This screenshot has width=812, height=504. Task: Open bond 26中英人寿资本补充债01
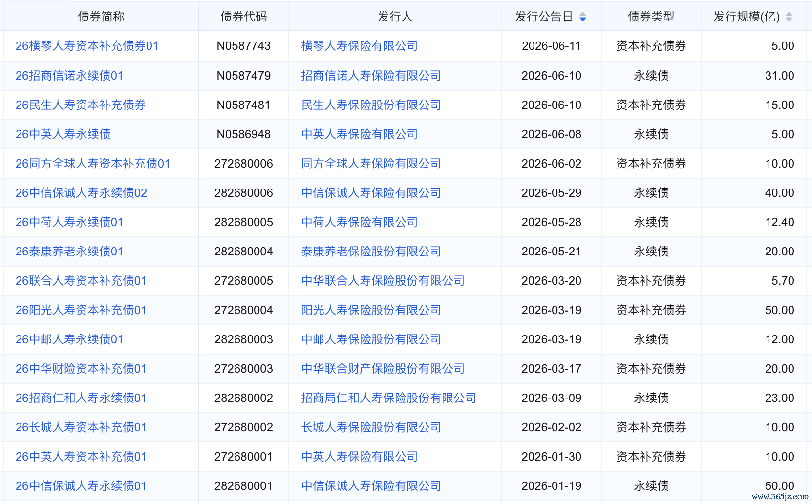(x=81, y=457)
